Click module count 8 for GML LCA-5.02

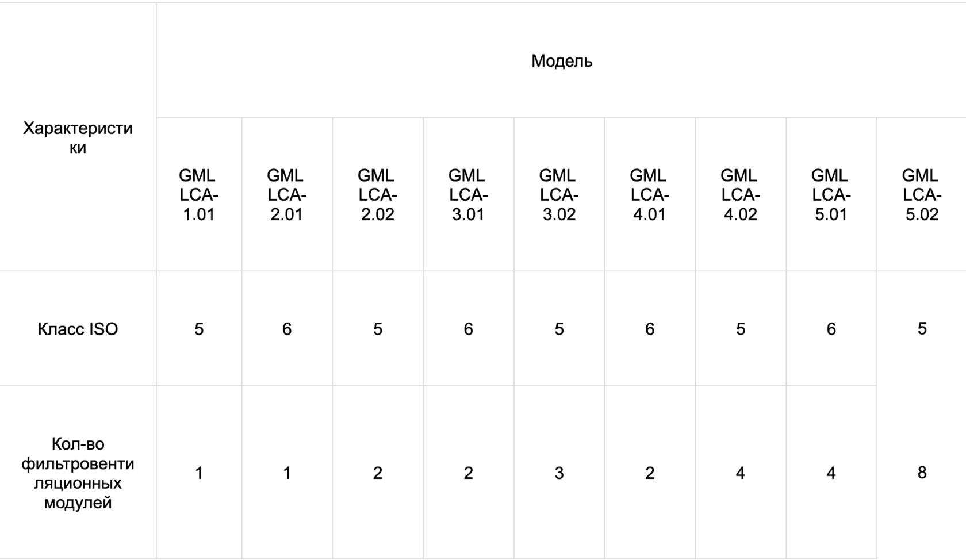[922, 472]
